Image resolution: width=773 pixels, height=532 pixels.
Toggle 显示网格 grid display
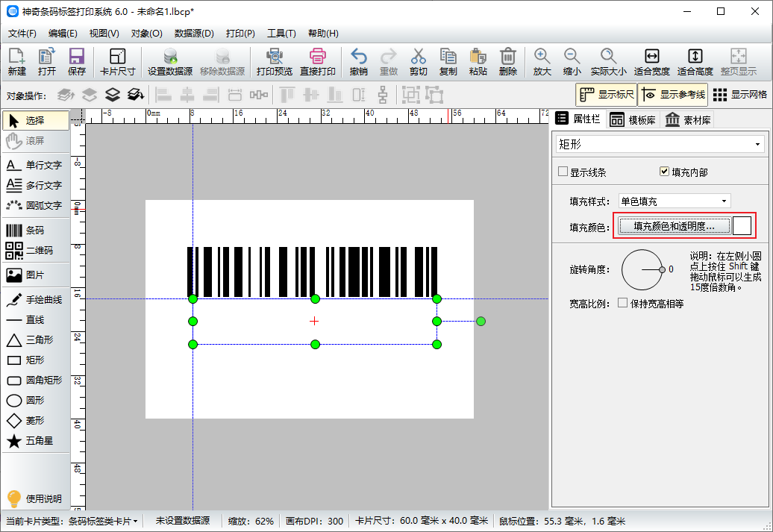click(739, 95)
